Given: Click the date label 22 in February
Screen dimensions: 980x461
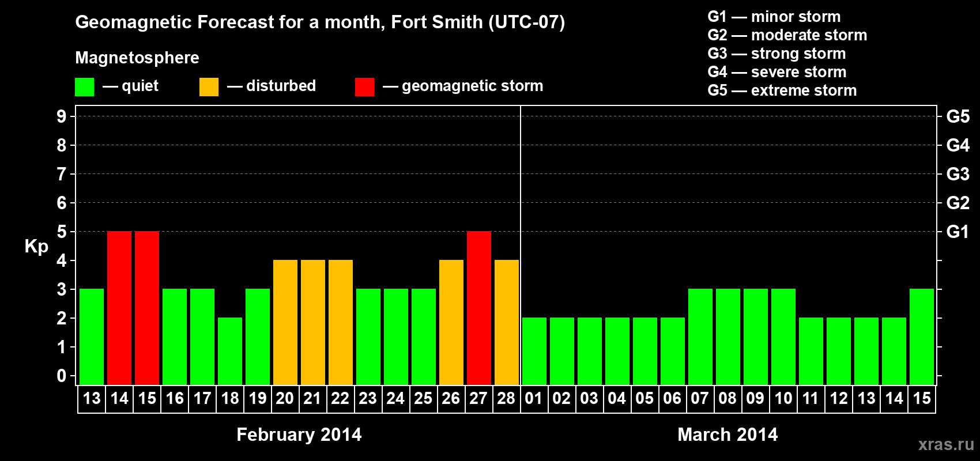Looking at the screenshot, I should coord(340,399).
